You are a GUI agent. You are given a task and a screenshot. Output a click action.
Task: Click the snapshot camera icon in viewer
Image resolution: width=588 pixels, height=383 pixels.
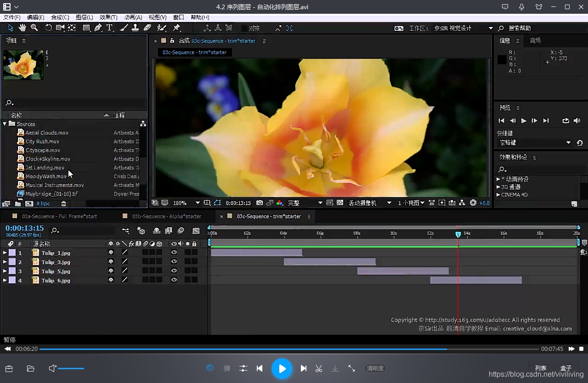coord(260,203)
